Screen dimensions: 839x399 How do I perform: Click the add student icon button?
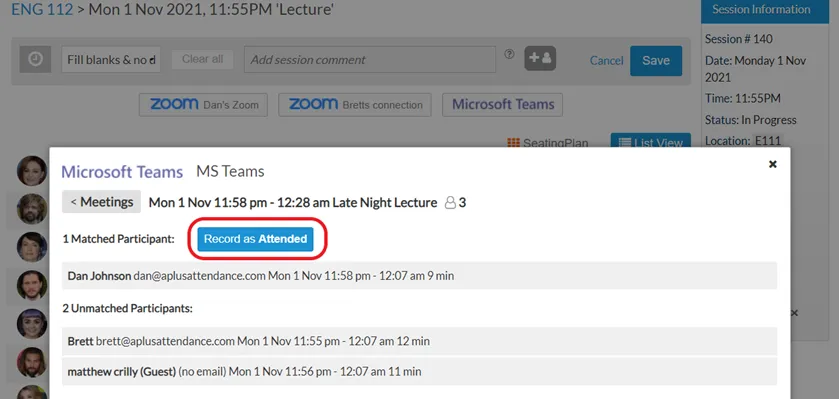540,58
